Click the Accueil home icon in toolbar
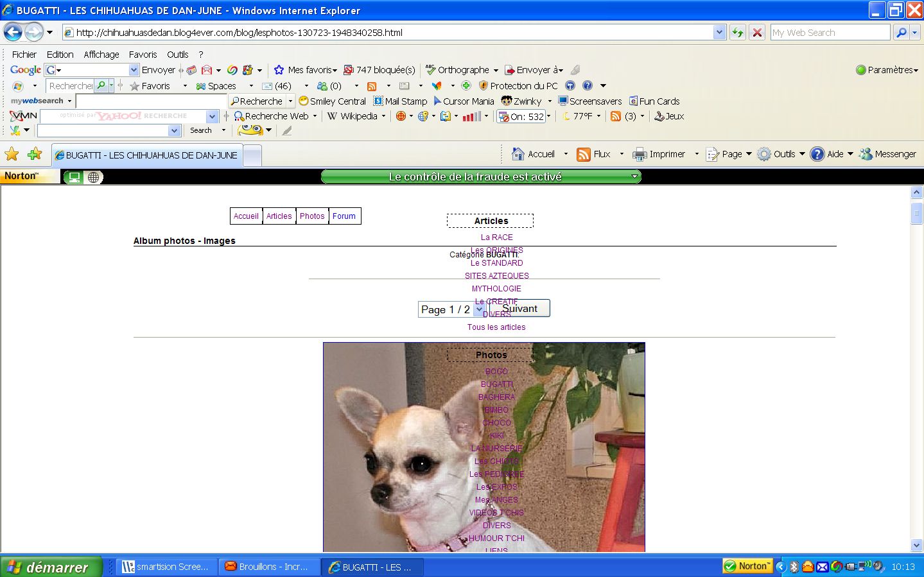This screenshot has height=577, width=924. (518, 154)
